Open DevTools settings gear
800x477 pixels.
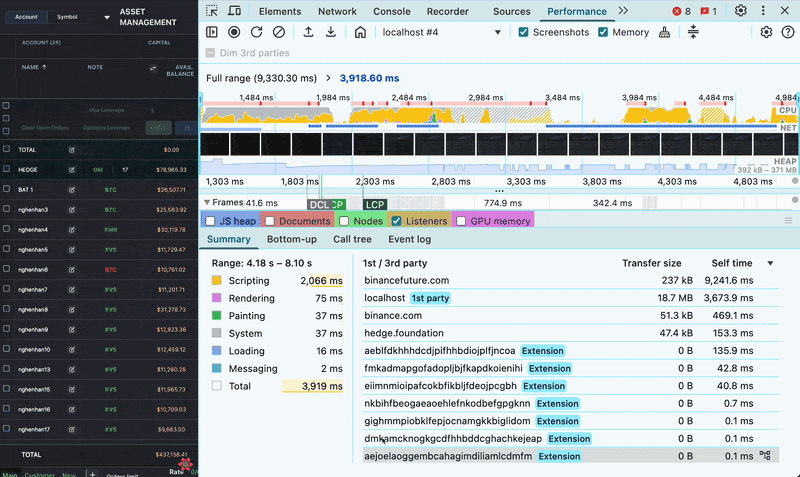click(x=741, y=11)
